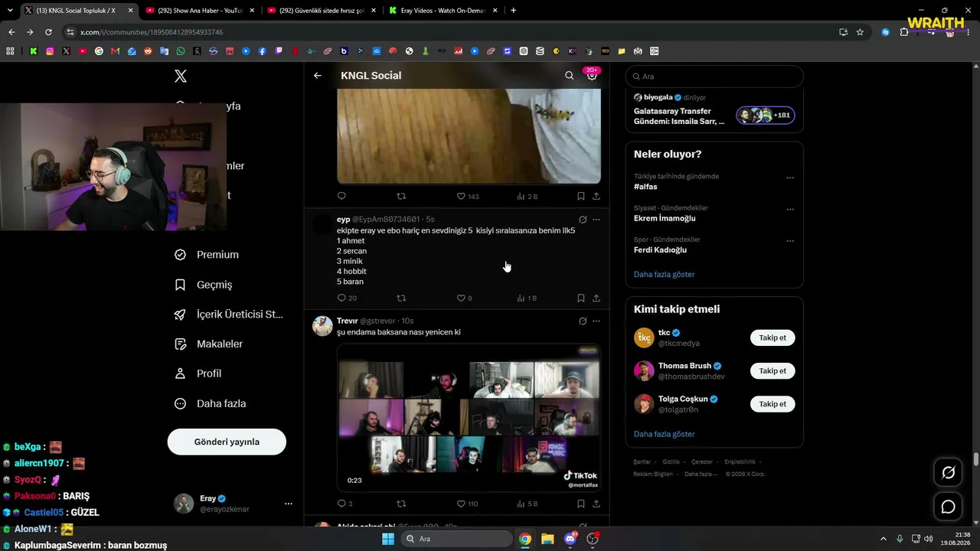The height and width of the screenshot is (551, 980).
Task: Follow tkc account with Takip et
Action: [773, 337]
